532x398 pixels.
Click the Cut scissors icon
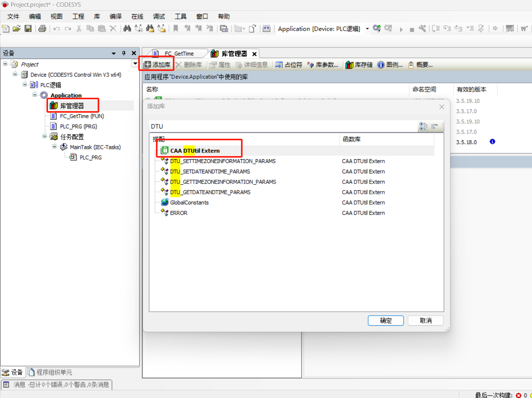point(79,28)
